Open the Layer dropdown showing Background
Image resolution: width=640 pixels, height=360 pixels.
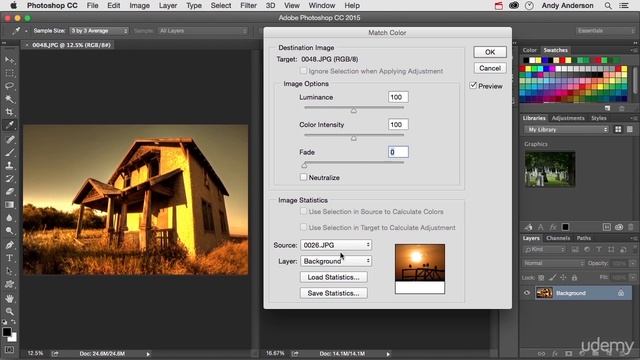click(336, 261)
